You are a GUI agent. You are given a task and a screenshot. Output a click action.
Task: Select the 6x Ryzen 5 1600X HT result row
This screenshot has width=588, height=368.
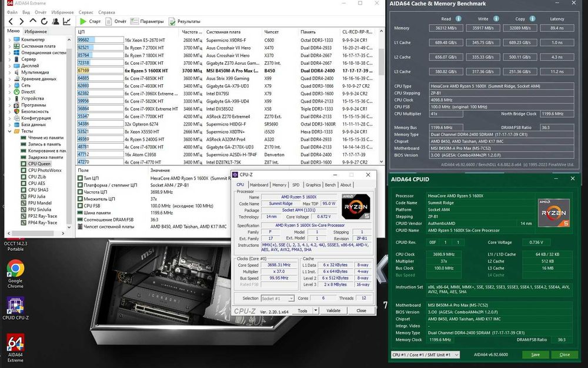coord(227,70)
